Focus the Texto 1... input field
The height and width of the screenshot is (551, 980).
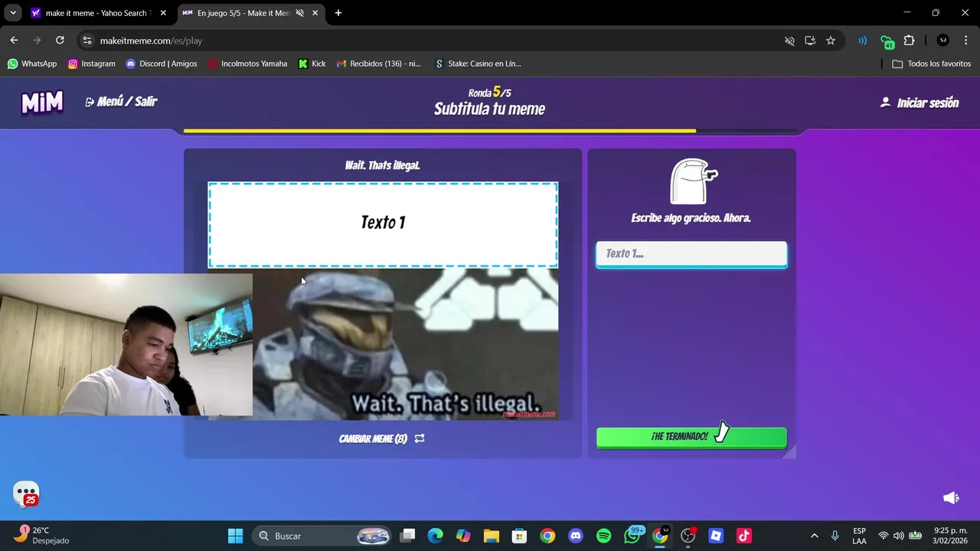pos(691,254)
